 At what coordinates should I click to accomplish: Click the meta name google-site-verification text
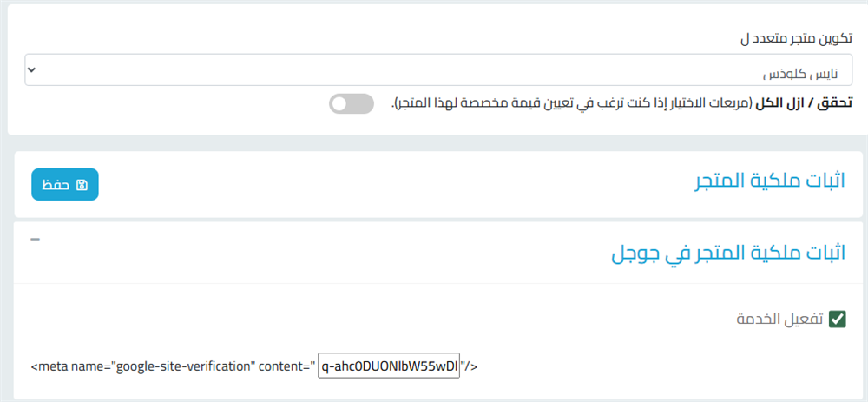[x=142, y=366]
